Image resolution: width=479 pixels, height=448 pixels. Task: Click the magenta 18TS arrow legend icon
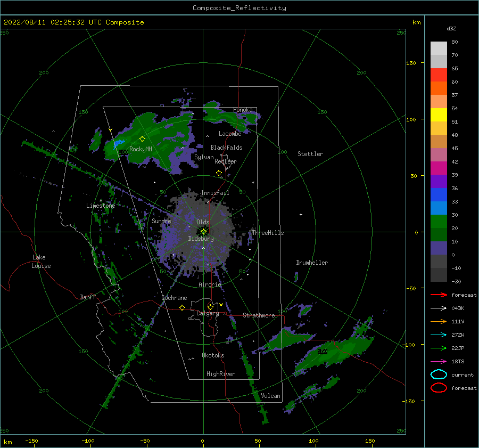[439, 362]
